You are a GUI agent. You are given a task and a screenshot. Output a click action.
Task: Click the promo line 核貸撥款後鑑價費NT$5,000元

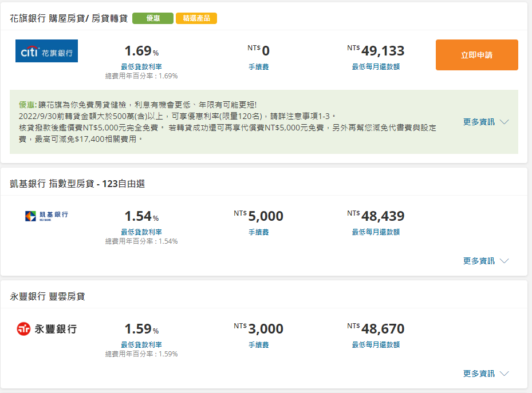227,128
